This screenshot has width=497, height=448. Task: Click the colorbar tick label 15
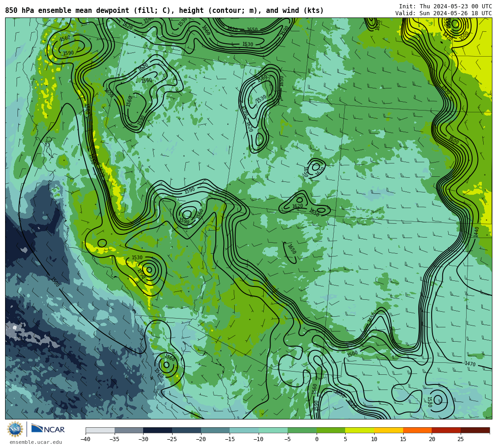coord(403,439)
